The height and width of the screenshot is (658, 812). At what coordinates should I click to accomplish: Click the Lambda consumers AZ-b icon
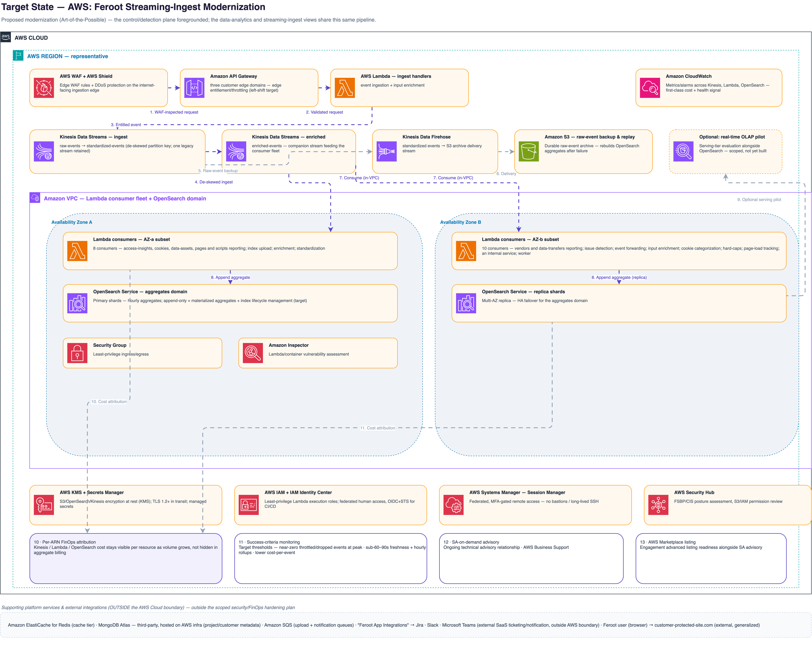[x=466, y=251]
